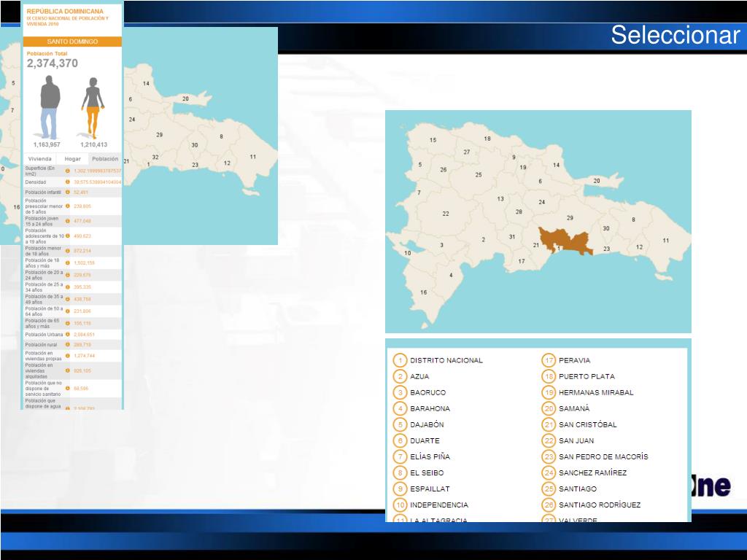Click the SANTO DOMINGO orange header bar
747x560 pixels.
tap(72, 42)
